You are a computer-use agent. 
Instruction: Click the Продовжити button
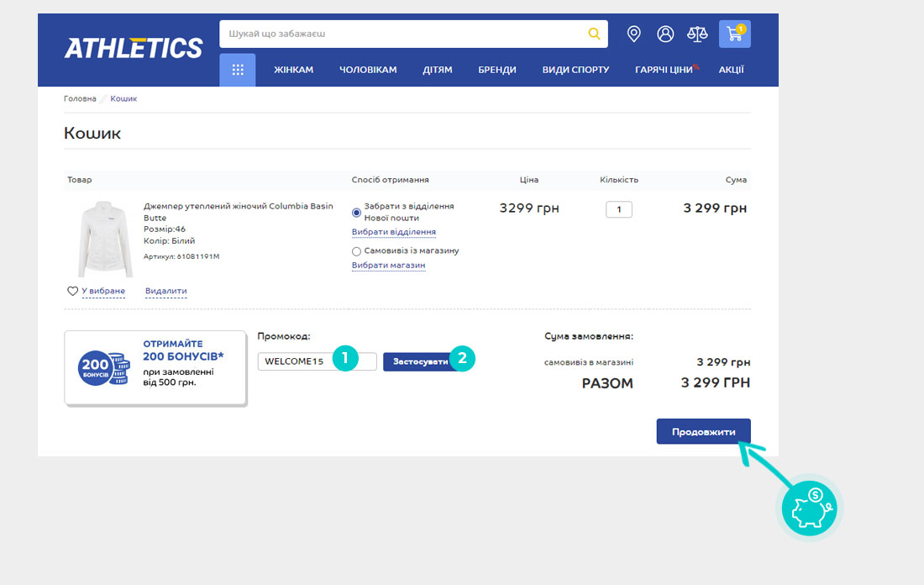coord(704,432)
